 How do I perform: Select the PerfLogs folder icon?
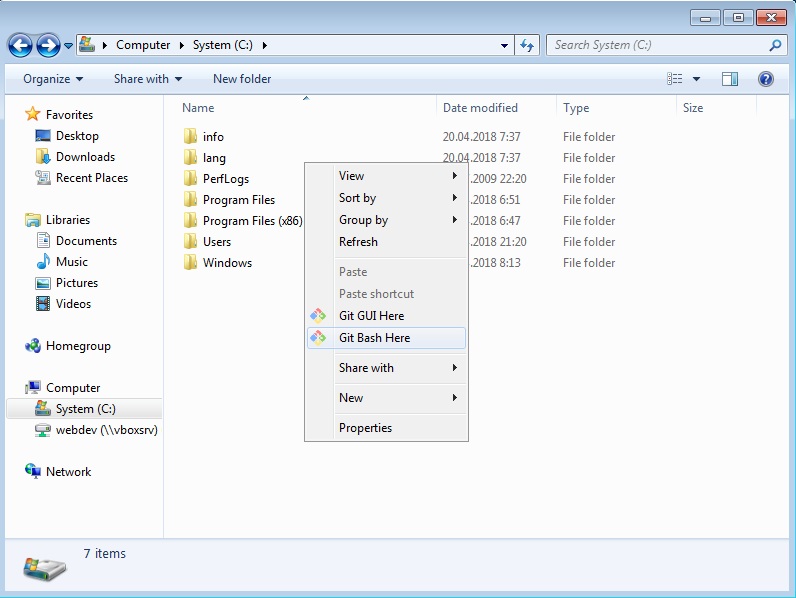tap(190, 178)
